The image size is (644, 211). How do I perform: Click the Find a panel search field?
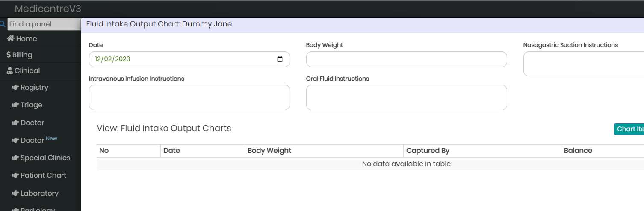coord(44,24)
